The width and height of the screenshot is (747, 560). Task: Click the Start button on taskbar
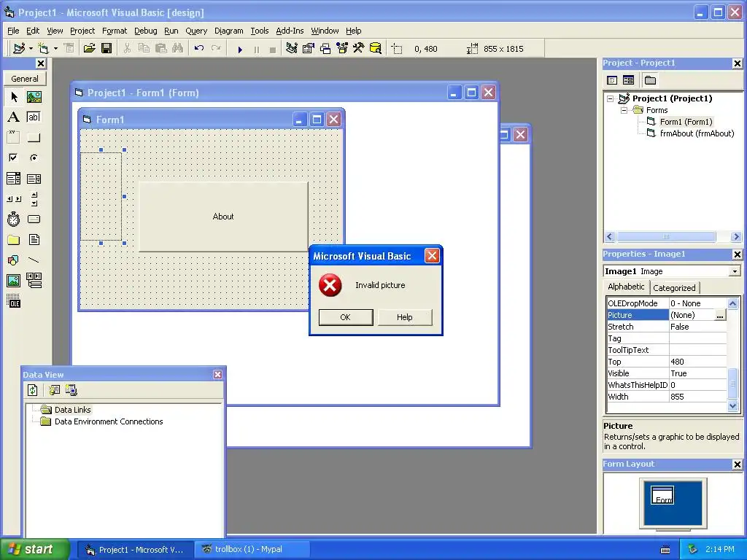point(34,550)
